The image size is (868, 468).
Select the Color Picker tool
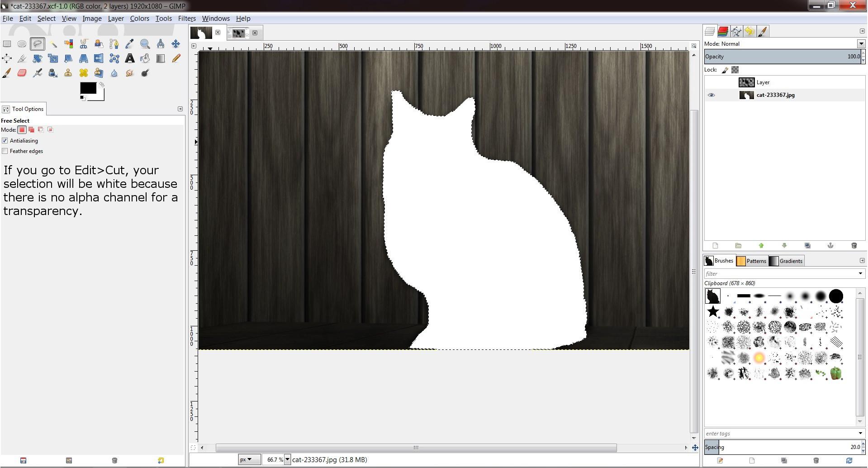point(129,44)
